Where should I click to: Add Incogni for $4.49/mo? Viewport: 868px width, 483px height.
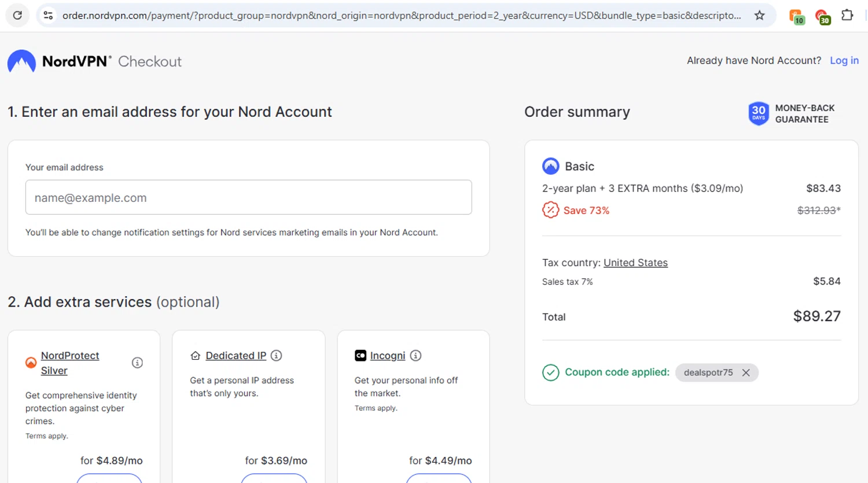pyautogui.click(x=439, y=478)
